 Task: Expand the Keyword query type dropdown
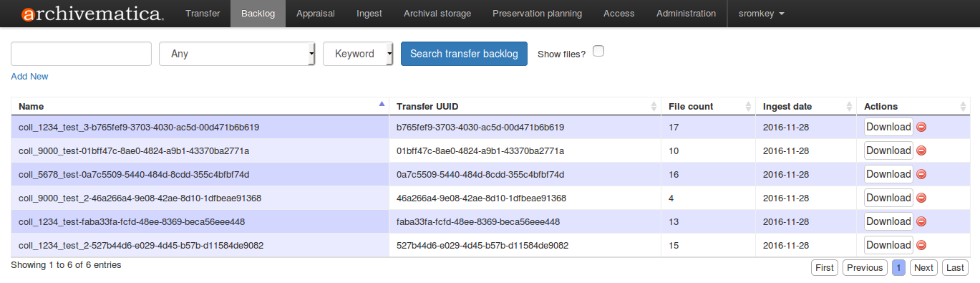coord(358,54)
